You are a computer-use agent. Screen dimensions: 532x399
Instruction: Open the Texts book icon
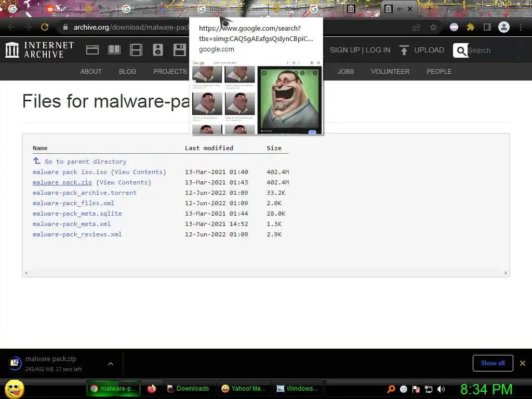[x=114, y=50]
